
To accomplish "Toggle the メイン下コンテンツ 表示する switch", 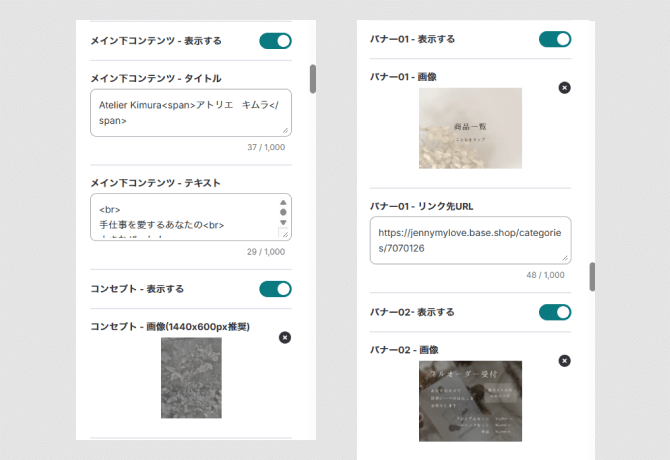I will (275, 41).
